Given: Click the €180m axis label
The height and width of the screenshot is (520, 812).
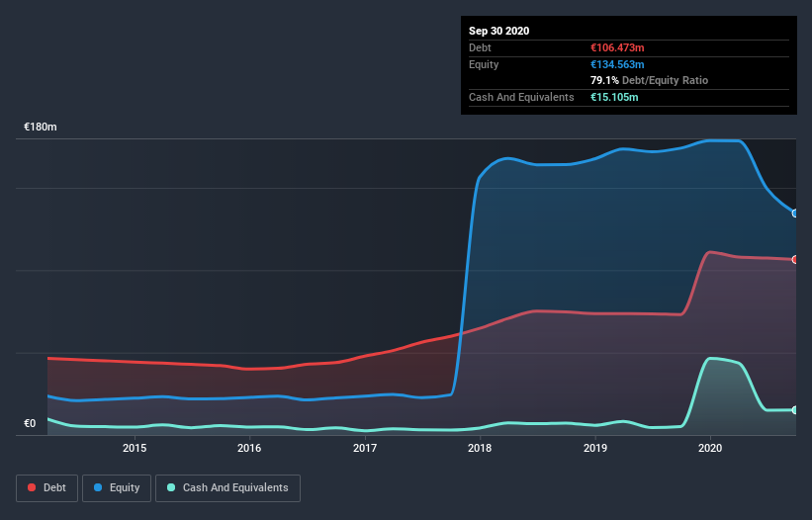Looking at the screenshot, I should tap(41, 127).
